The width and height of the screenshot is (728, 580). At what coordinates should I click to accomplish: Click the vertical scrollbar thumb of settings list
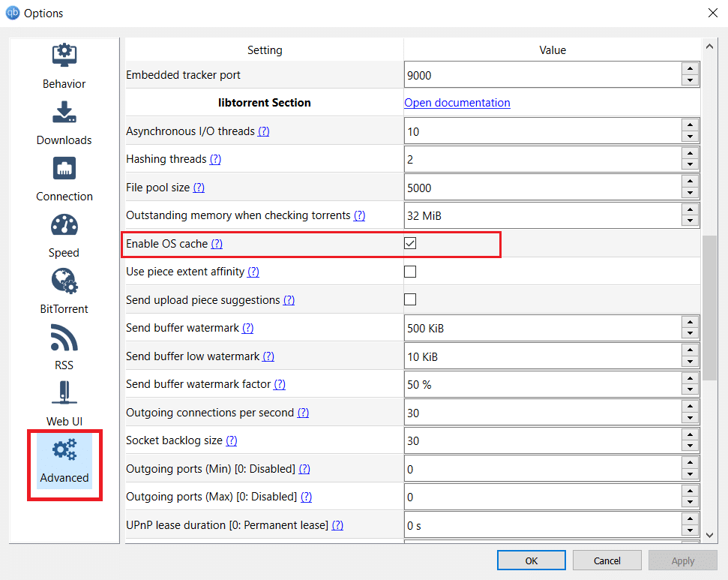click(709, 308)
